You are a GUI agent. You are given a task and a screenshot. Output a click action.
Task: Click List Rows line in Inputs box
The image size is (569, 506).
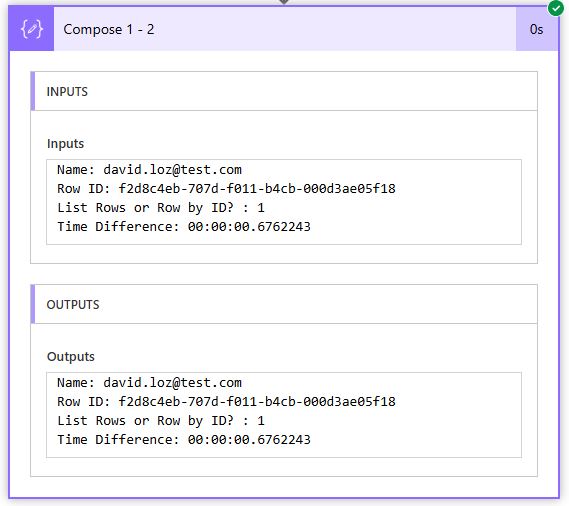click(x=161, y=208)
